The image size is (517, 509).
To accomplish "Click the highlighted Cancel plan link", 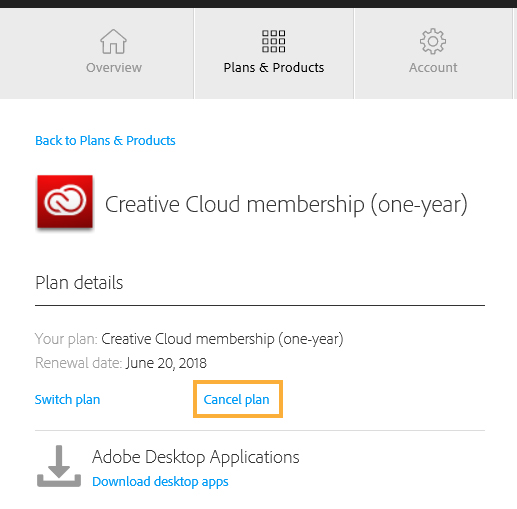I will (236, 399).
